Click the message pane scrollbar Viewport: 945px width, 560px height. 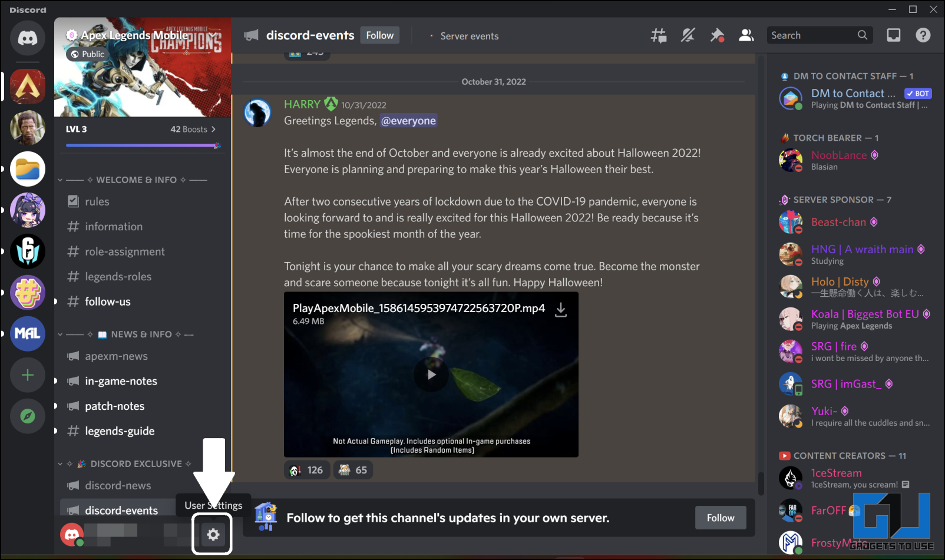click(761, 483)
